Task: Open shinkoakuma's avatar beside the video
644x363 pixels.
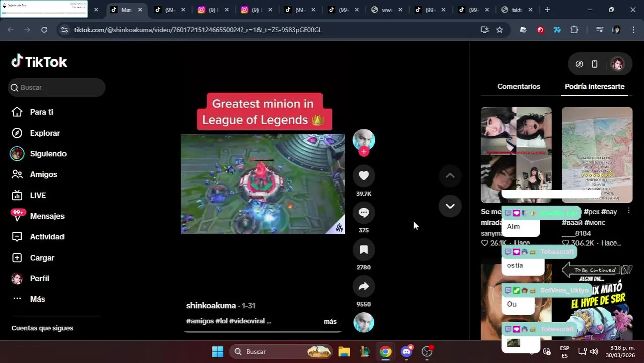Action: tap(364, 140)
